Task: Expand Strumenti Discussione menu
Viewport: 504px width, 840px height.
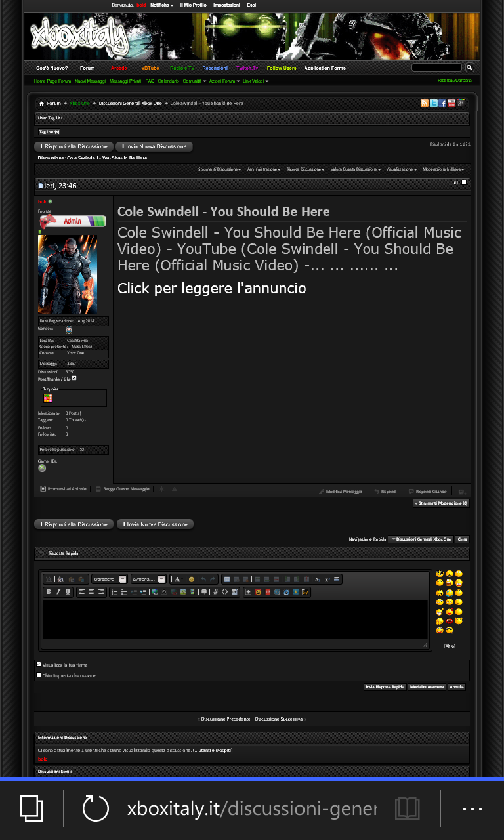Action: coord(219,169)
